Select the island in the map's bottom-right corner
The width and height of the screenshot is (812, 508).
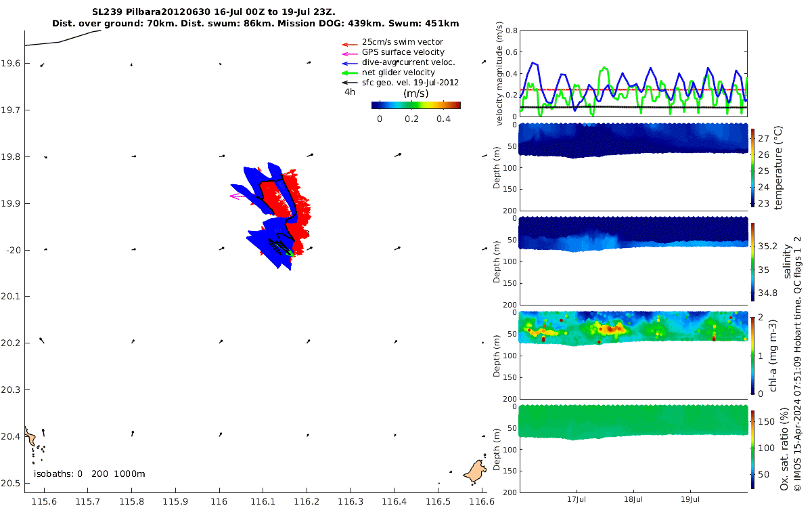click(x=474, y=471)
